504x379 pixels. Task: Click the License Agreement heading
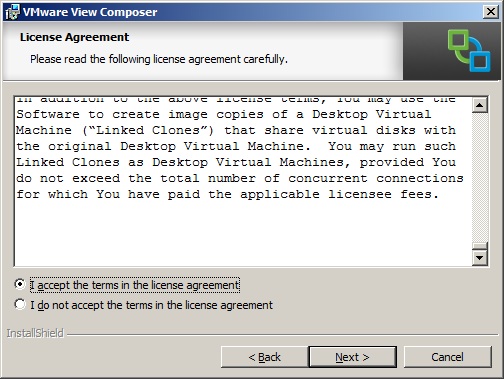pyautogui.click(x=74, y=37)
